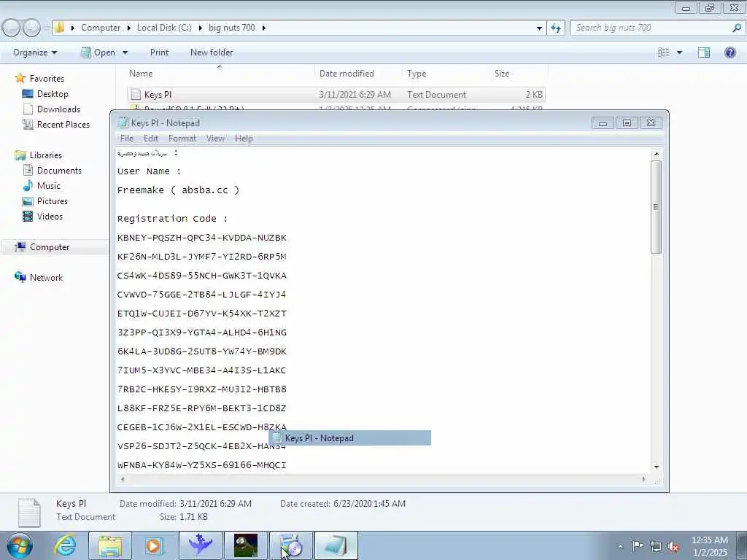The image size is (747, 560).
Task: Click the green parrot app taskbar icon
Action: 246,545
